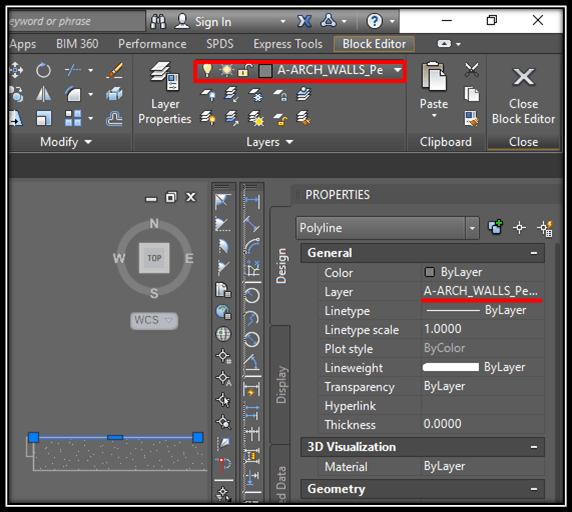Open the Polyline object type dropdown
Viewport: 572px width, 512px height.
(472, 228)
